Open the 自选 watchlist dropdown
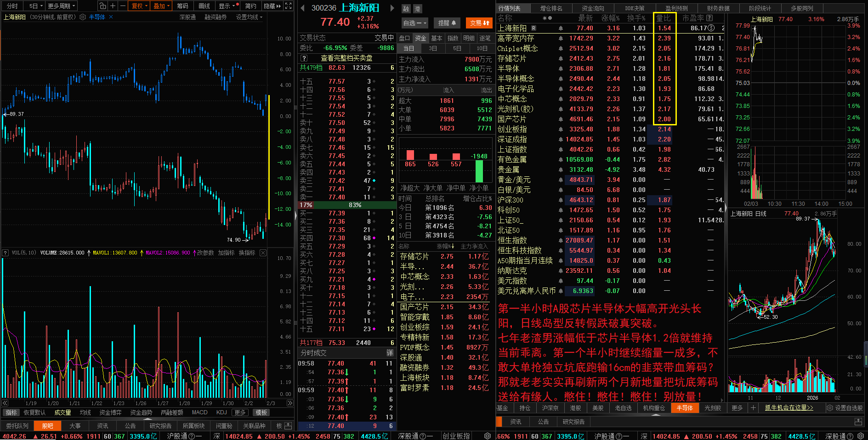This screenshot has width=868, height=440. coord(415,23)
